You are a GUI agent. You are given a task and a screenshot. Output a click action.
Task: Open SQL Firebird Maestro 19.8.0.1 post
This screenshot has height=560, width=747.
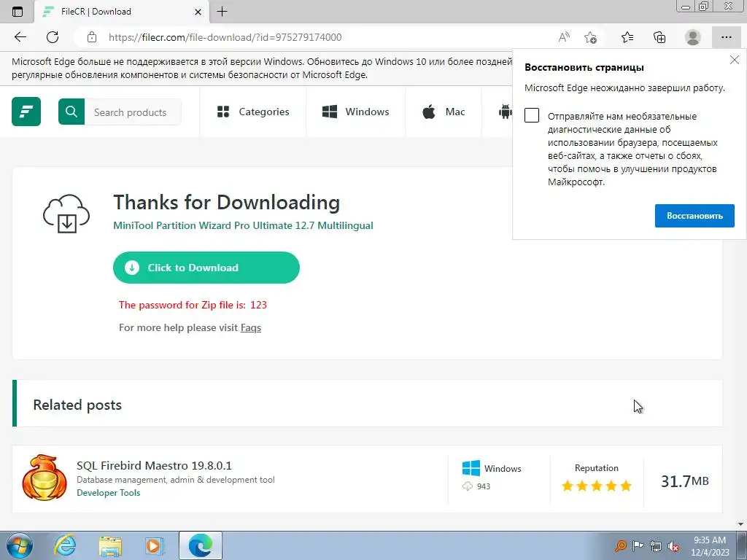(154, 465)
